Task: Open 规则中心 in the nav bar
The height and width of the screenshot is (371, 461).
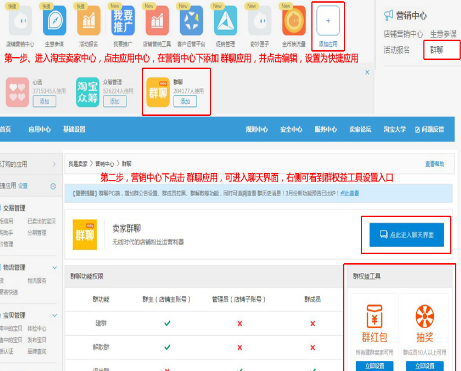Action: [x=257, y=129]
